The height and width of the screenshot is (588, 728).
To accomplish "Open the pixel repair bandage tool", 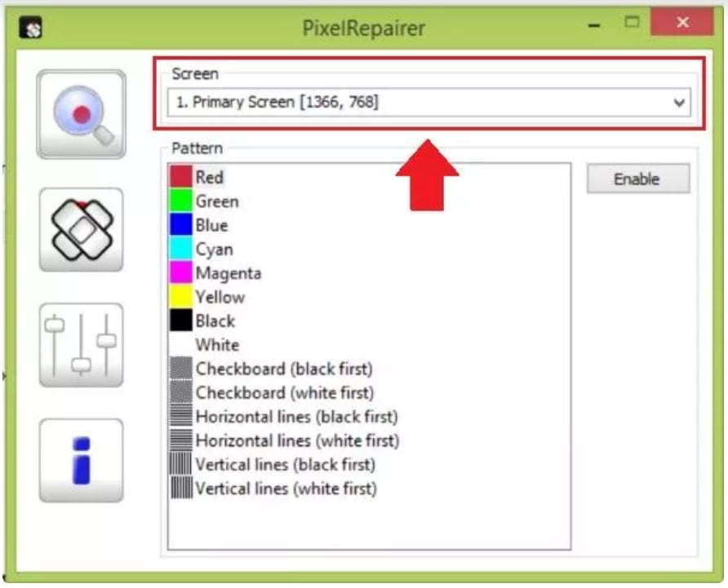I will [x=82, y=230].
